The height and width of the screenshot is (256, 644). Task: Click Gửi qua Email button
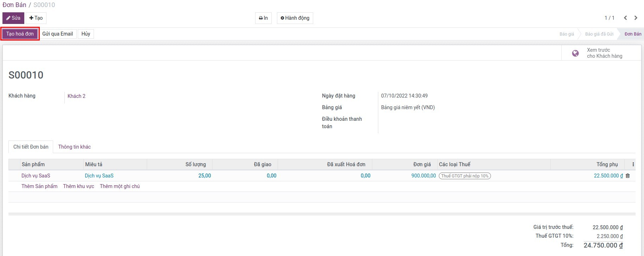(58, 34)
